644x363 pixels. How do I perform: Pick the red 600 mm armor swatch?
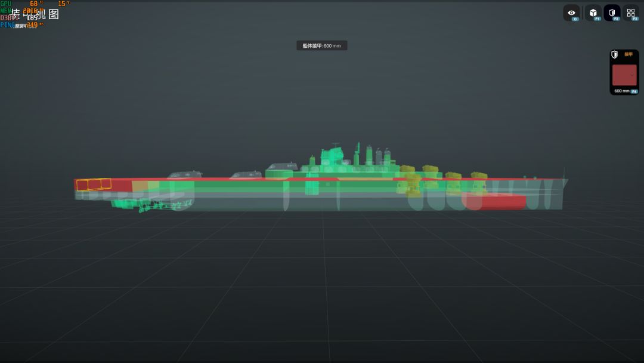(x=624, y=75)
